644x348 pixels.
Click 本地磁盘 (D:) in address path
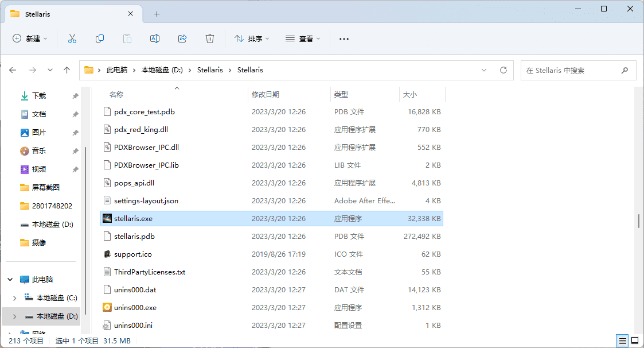[162, 70]
